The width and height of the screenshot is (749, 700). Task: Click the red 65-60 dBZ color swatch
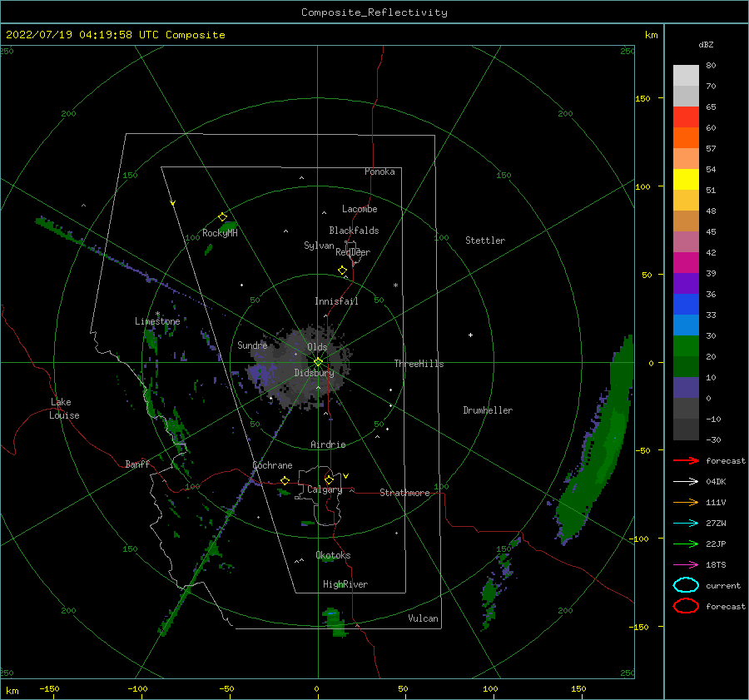686,117
